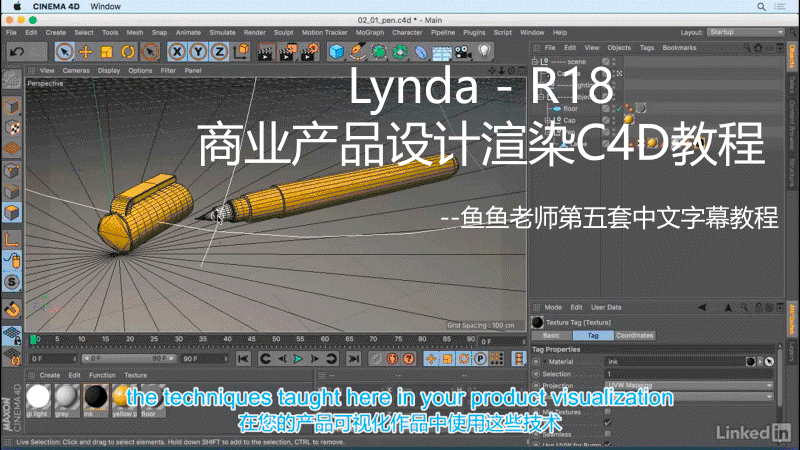Open the Motion Tracker menu
Image resolution: width=800 pixels, height=450 pixels.
point(324,32)
